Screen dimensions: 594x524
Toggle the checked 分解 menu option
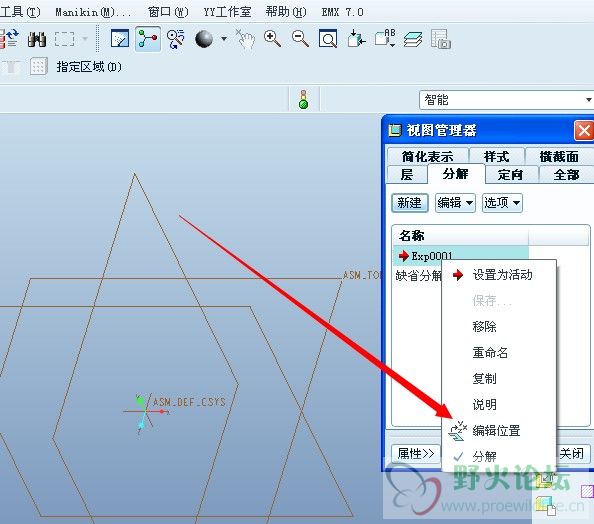[499, 457]
